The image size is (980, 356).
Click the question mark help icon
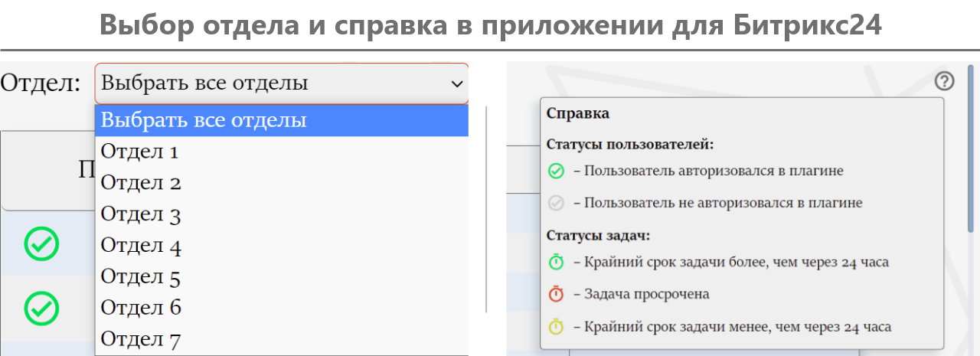click(945, 80)
